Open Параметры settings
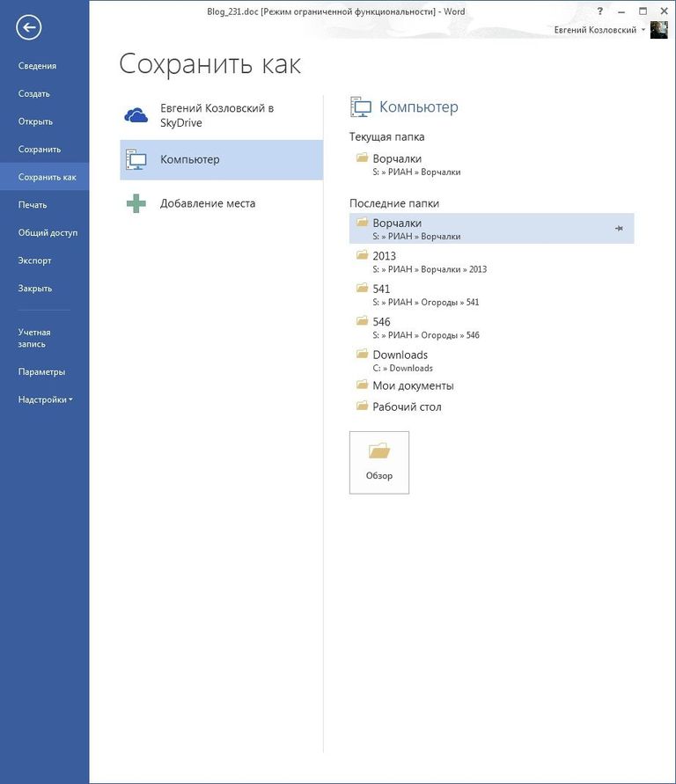Viewport: 676px width, 784px height. tap(41, 372)
